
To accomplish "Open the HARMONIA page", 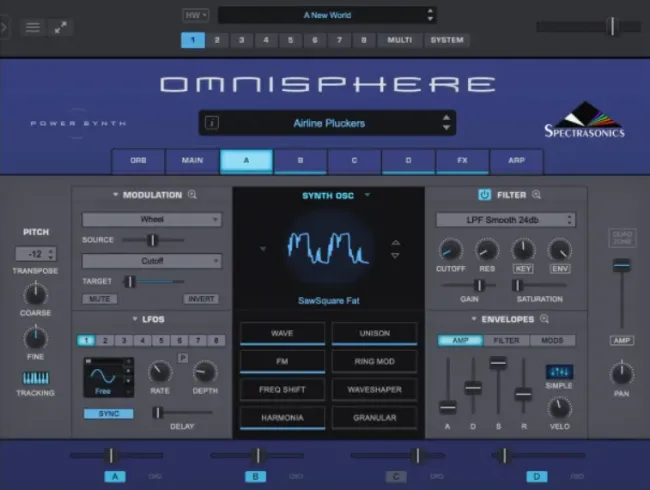I will tap(282, 418).
